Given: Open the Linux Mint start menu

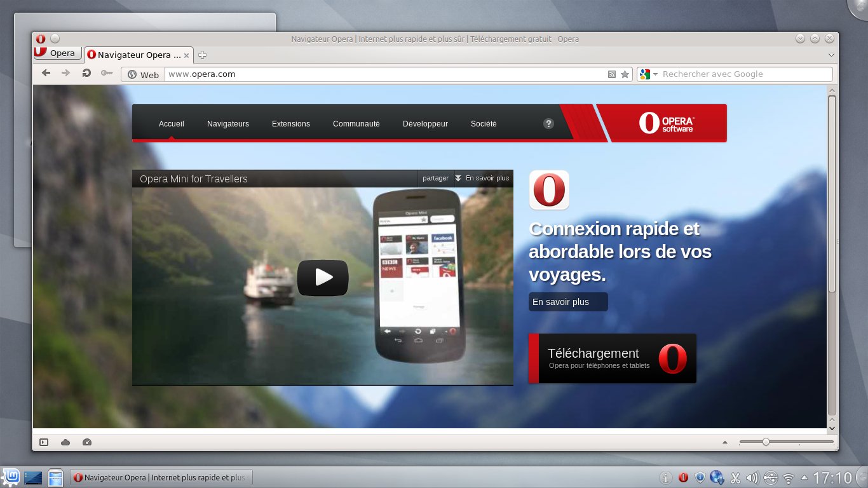Looking at the screenshot, I should click(x=11, y=477).
